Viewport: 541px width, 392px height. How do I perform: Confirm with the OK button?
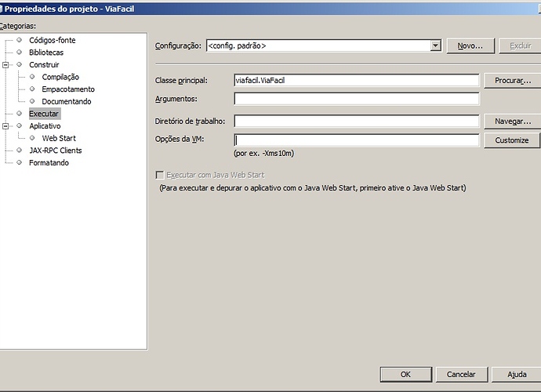(406, 375)
